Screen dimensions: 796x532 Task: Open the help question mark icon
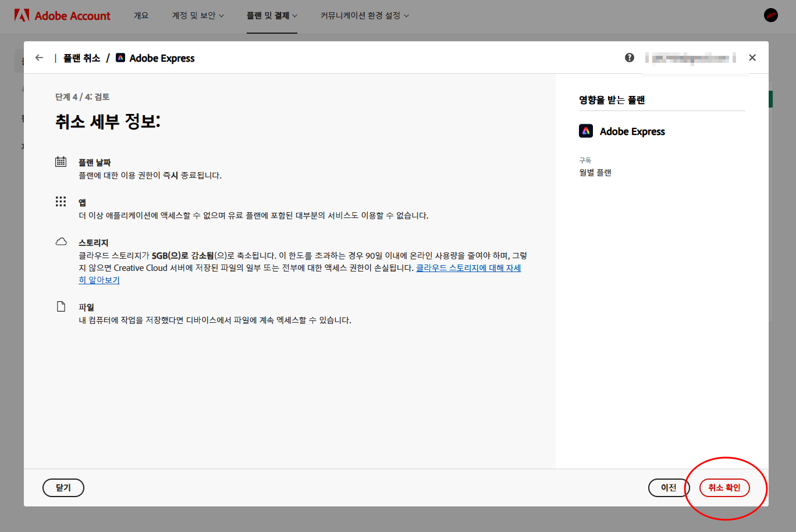tap(630, 58)
